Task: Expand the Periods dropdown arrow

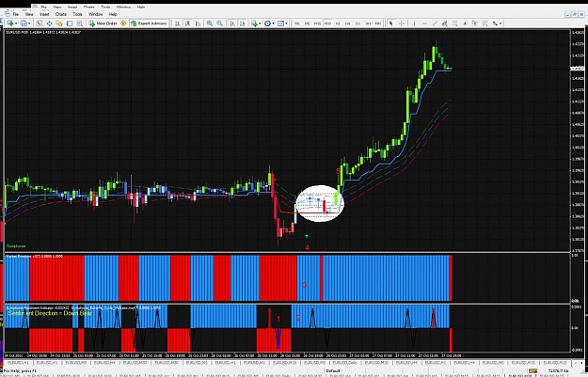Action: pos(273,24)
